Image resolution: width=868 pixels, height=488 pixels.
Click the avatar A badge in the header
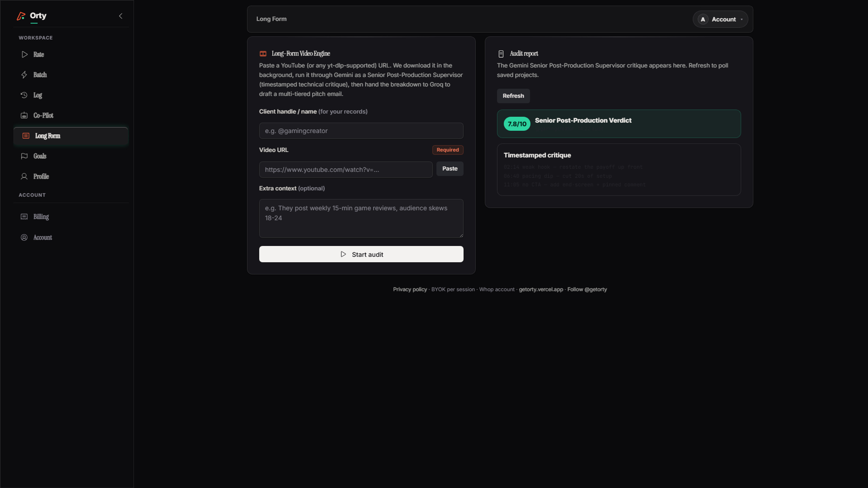pyautogui.click(x=703, y=19)
